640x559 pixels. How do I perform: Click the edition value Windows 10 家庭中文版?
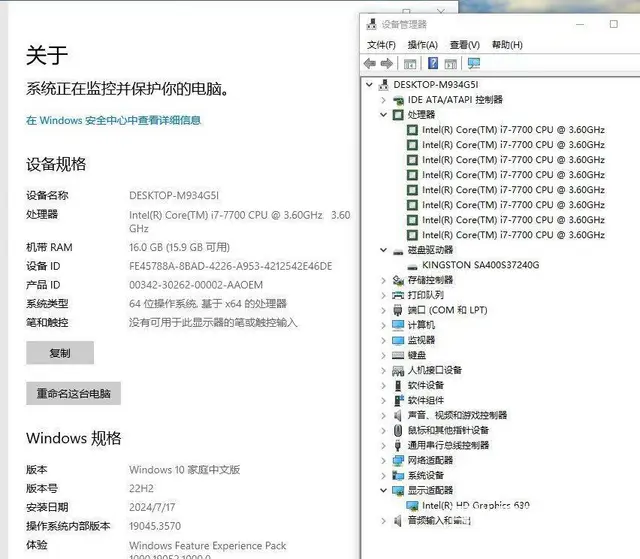pyautogui.click(x=184, y=470)
